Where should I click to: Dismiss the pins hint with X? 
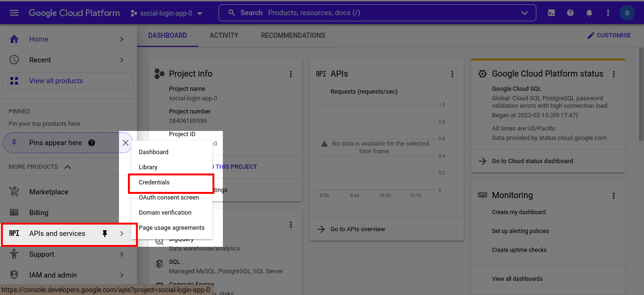click(x=125, y=143)
